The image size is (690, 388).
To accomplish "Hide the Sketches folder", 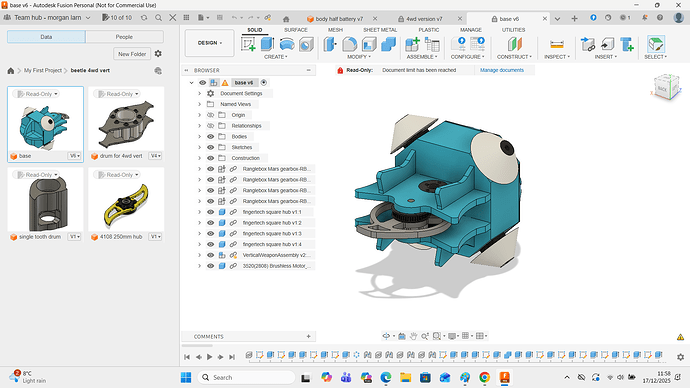I will click(210, 147).
